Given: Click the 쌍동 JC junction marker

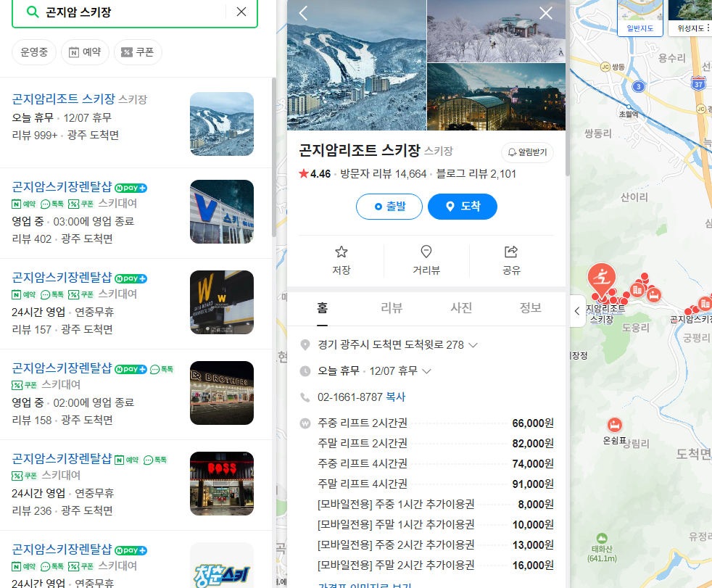Looking at the screenshot, I should [605, 67].
